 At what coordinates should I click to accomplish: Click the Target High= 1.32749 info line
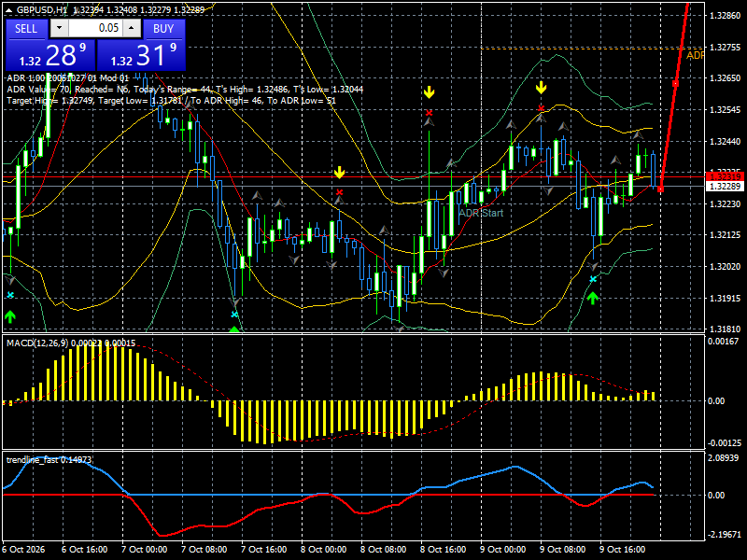[172, 101]
